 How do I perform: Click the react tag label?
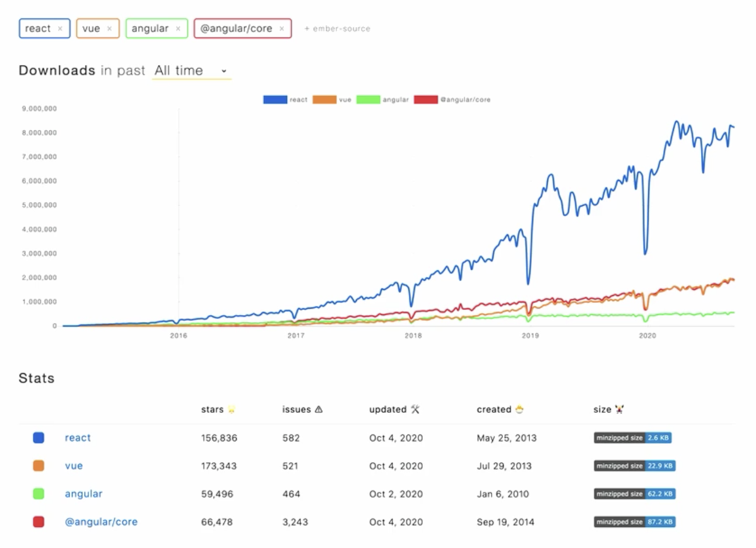point(38,29)
